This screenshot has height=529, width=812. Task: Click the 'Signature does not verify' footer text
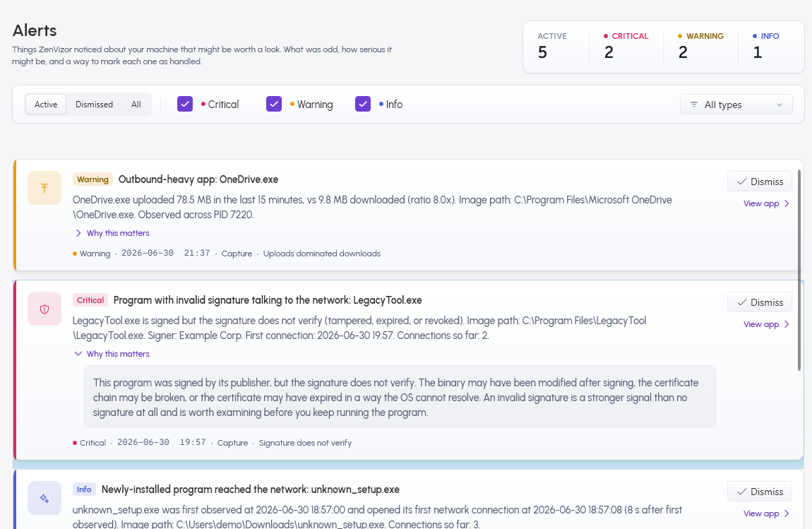click(305, 442)
